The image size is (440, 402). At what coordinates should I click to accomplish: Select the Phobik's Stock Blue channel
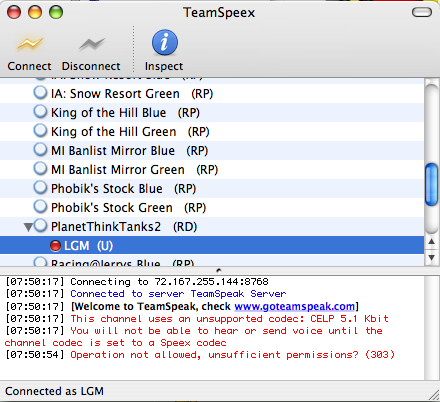[x=212, y=189]
